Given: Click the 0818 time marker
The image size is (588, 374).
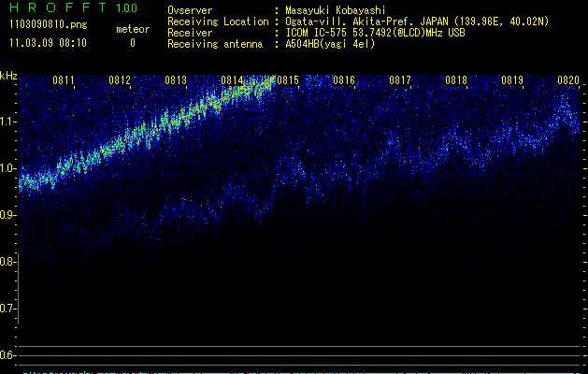Looking at the screenshot, I should pyautogui.click(x=456, y=79).
